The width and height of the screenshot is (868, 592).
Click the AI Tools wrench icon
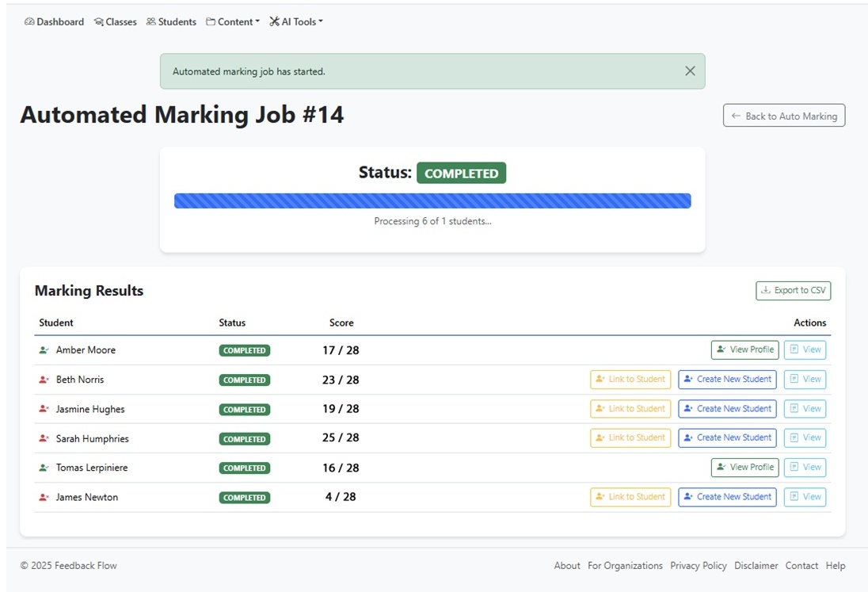275,21
